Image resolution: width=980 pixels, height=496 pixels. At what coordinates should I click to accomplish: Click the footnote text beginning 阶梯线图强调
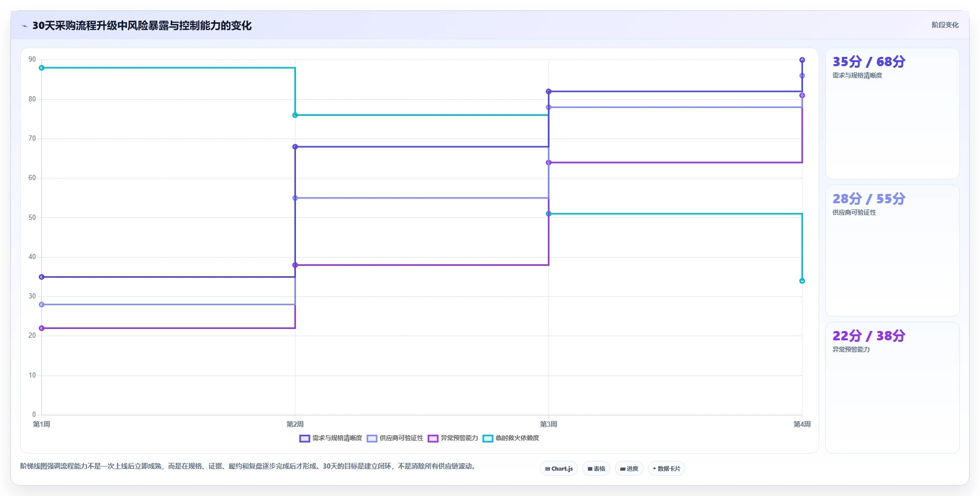click(248, 466)
